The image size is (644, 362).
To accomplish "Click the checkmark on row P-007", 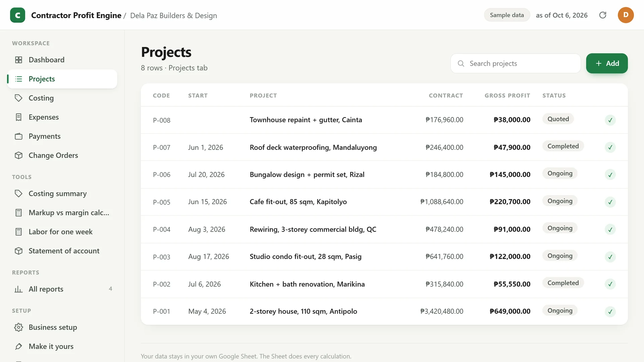I will (610, 147).
